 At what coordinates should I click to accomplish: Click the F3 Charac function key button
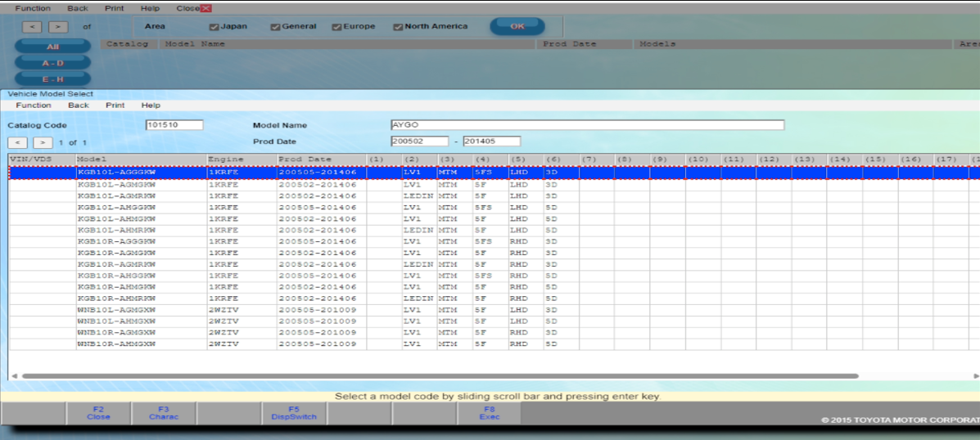pos(164,413)
